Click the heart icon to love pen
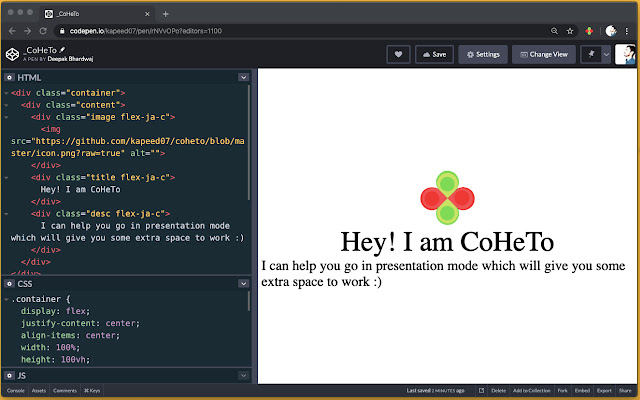Image resolution: width=640 pixels, height=400 pixels. [398, 54]
